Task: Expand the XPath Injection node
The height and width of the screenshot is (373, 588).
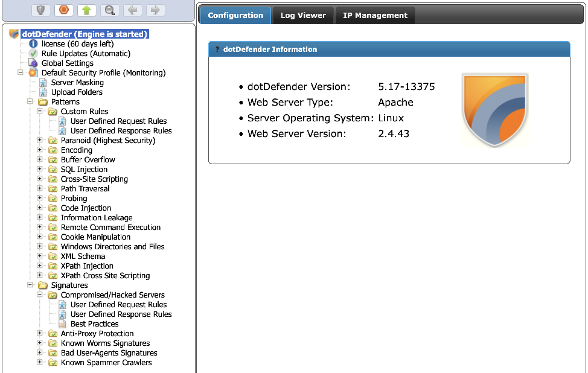Action: 39,266
